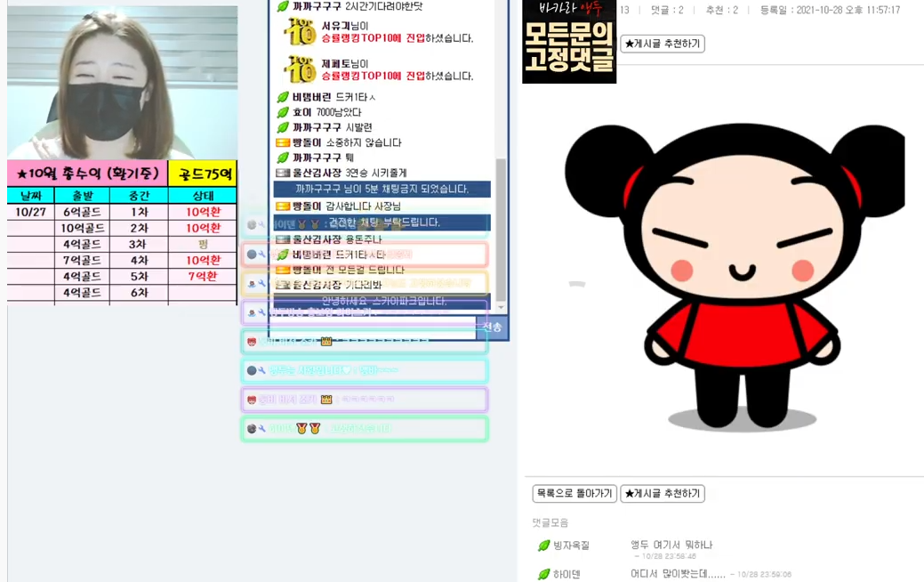Click the gold bar icon beside 빵돌이 감사합니다 사장님
924x582 pixels.
click(x=283, y=206)
